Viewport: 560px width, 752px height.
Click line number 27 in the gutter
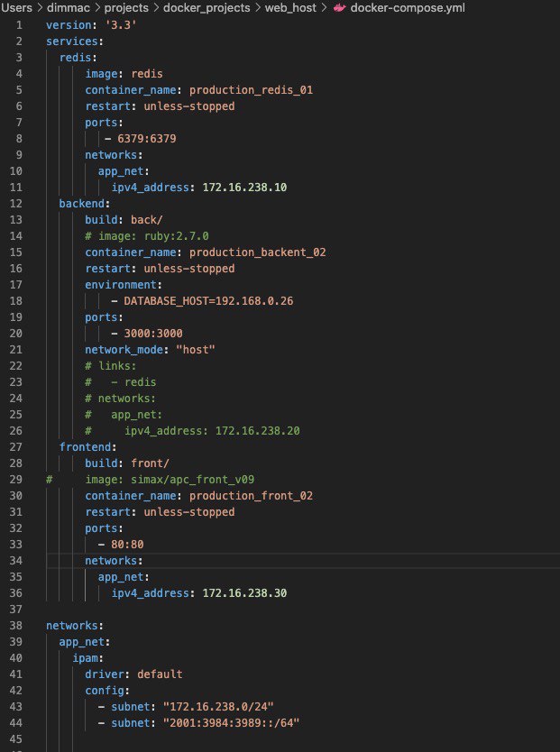tap(16, 447)
